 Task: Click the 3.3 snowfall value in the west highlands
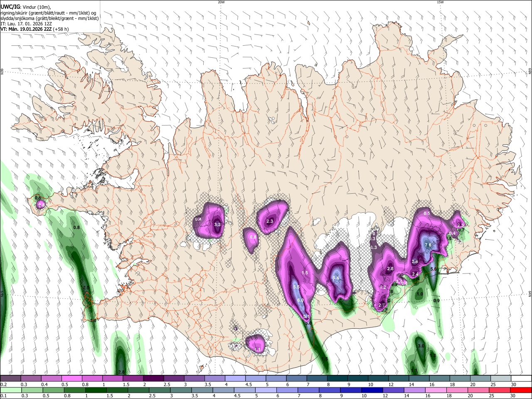pyautogui.click(x=217, y=224)
